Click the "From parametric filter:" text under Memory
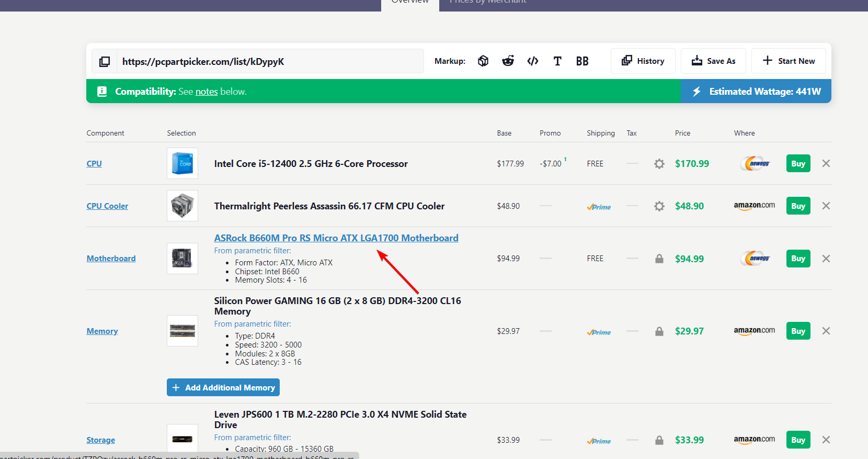The image size is (868, 459). click(x=253, y=324)
